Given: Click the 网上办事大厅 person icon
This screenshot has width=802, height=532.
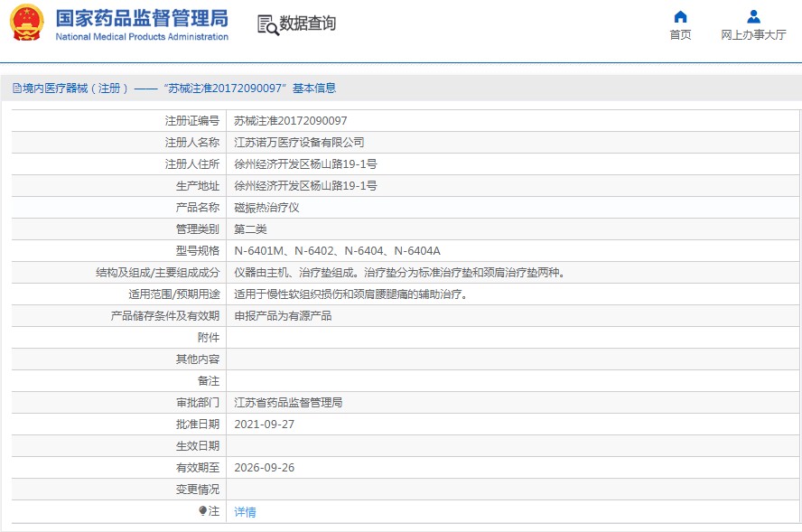Looking at the screenshot, I should point(753,16).
